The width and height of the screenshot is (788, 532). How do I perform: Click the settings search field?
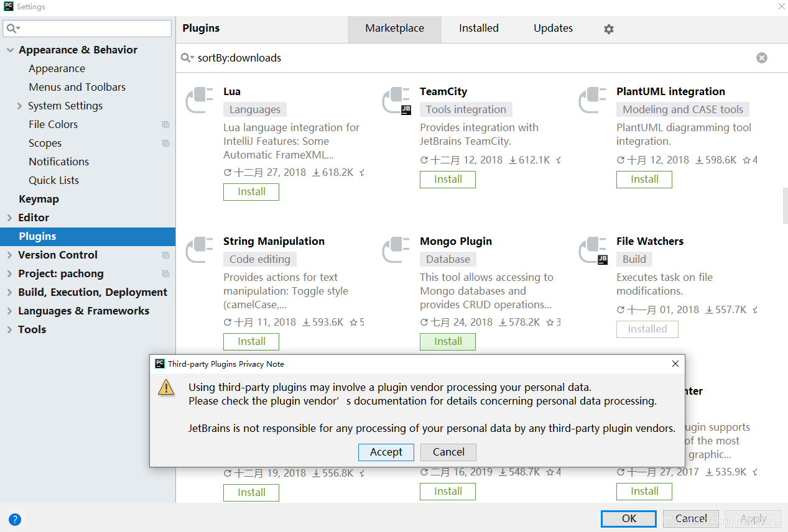coord(93,29)
